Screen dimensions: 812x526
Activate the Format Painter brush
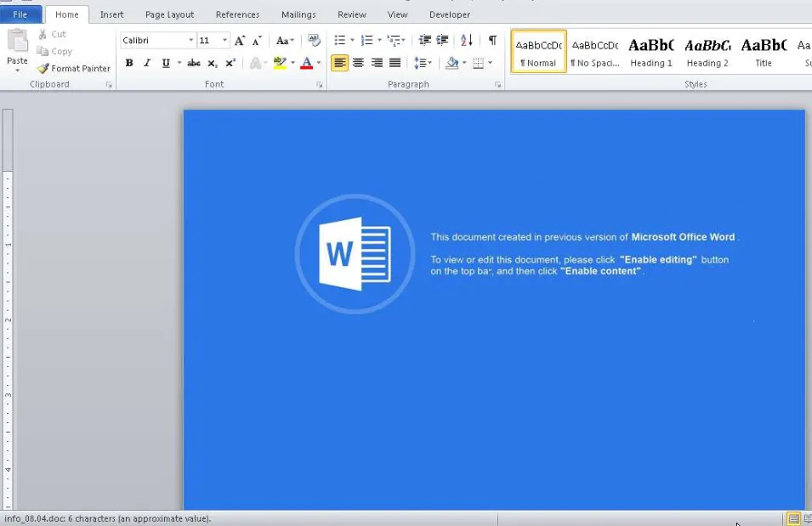pyautogui.click(x=43, y=68)
